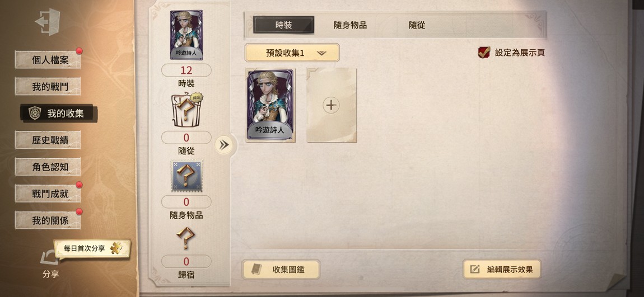Open 戰鬥成就 menu item
Image resolution: width=644 pixels, height=297 pixels.
[48, 194]
